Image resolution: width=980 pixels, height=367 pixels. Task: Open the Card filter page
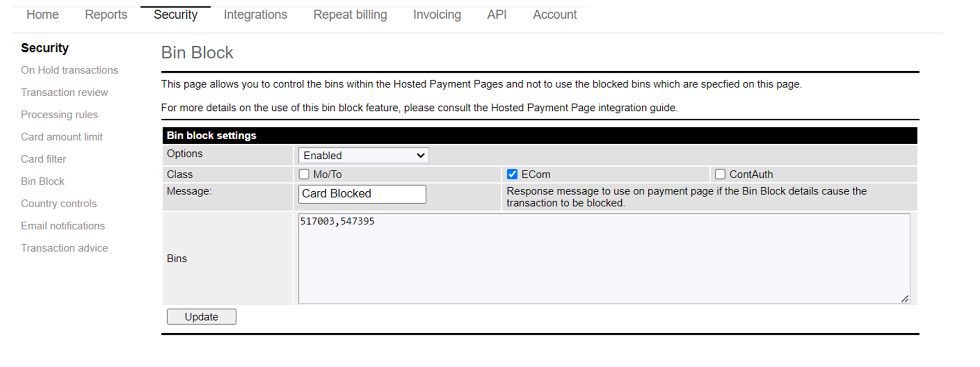tap(43, 159)
